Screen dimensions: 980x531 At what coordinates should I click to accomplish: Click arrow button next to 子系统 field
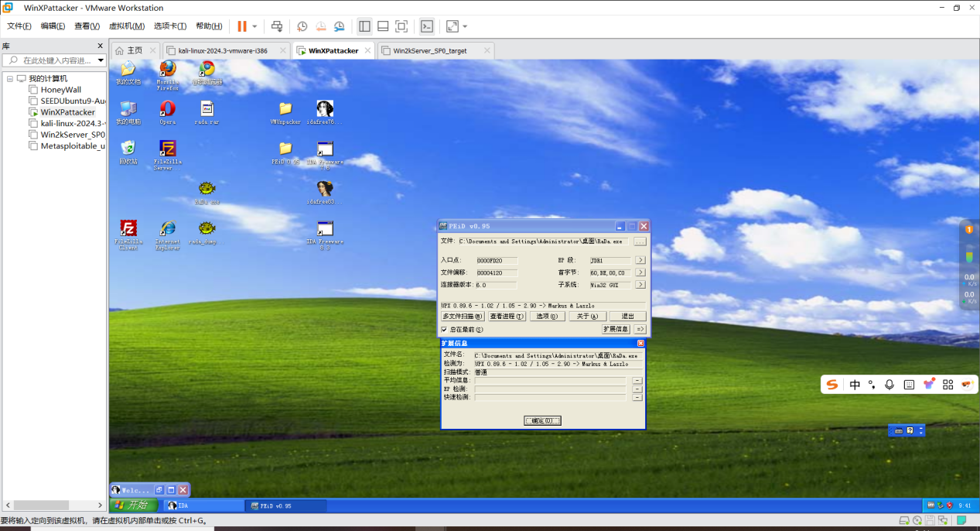point(640,285)
